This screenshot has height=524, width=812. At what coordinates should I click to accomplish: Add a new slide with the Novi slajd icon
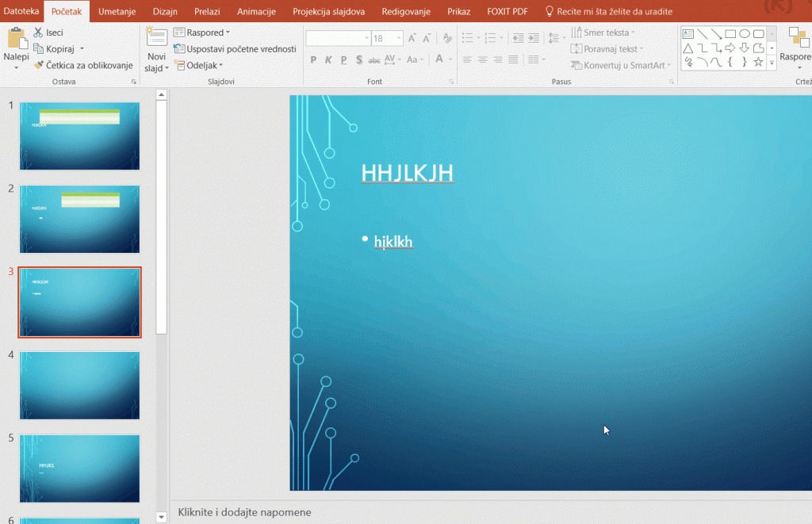(x=156, y=38)
